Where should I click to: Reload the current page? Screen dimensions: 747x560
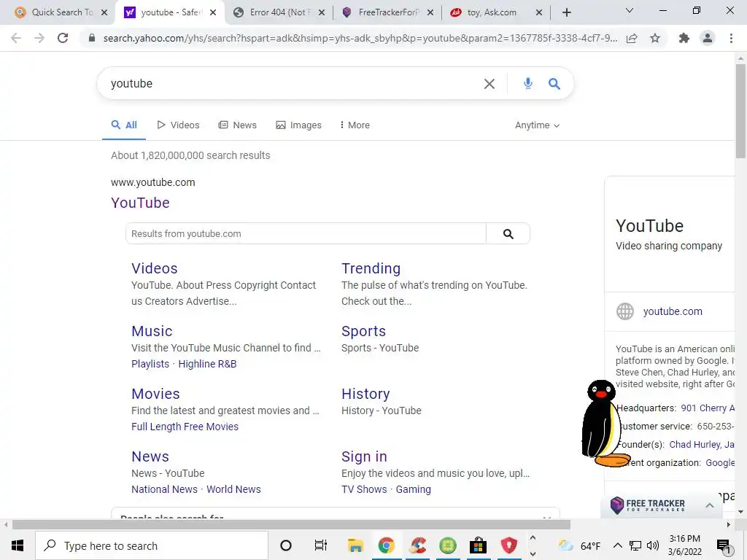tap(63, 38)
